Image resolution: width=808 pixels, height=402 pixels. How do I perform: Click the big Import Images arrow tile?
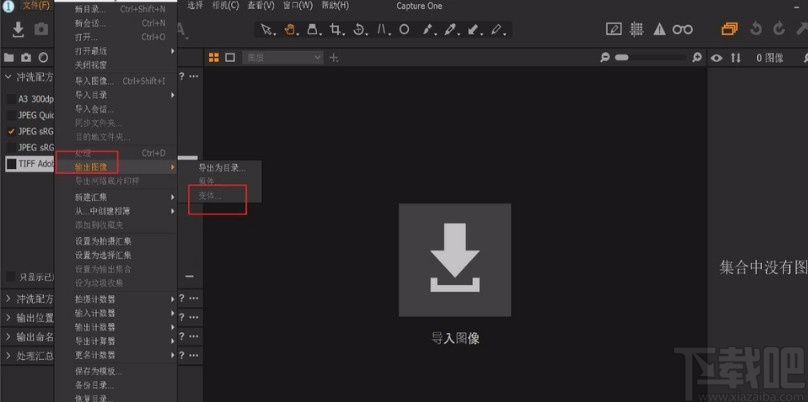455,260
